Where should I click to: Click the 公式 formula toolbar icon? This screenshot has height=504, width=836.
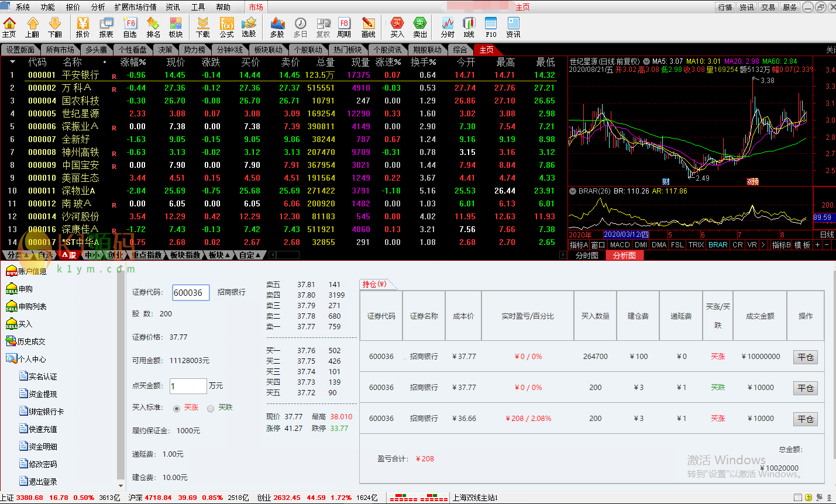point(226,27)
